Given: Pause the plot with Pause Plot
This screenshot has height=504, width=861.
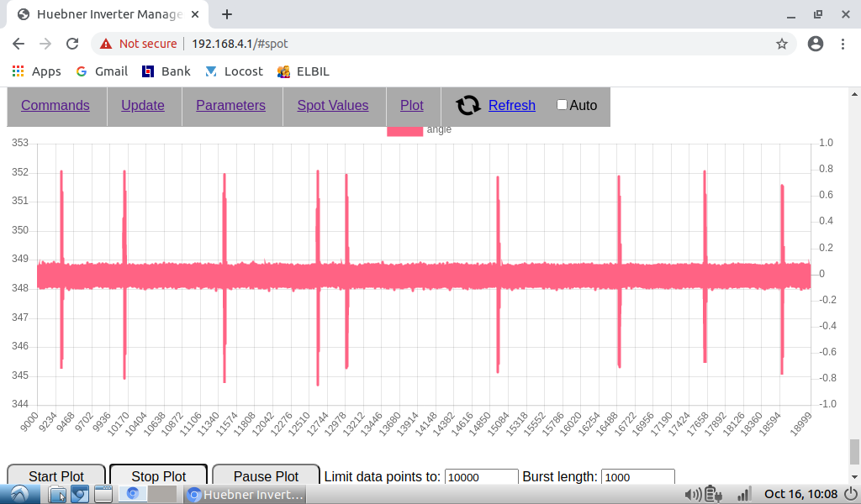Looking at the screenshot, I should (x=266, y=476).
